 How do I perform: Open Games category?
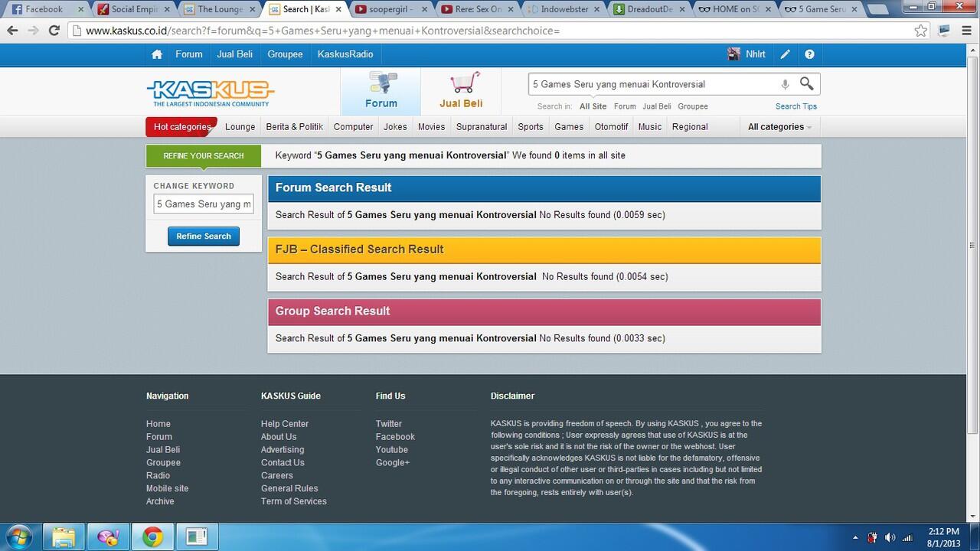tap(569, 127)
